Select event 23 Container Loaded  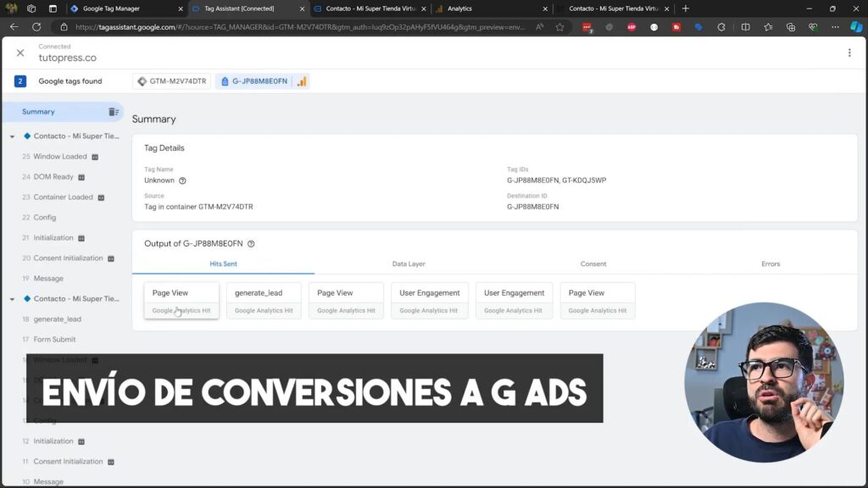63,197
